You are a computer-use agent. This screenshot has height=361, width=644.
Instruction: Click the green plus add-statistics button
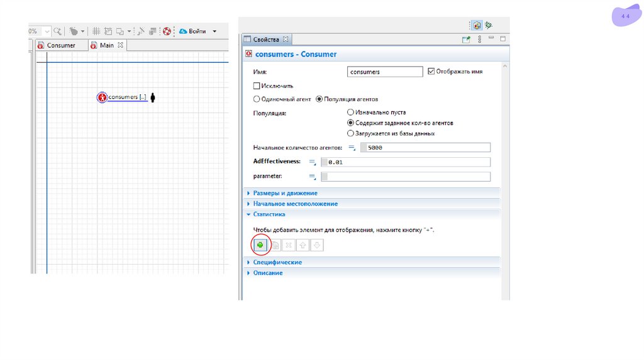[x=260, y=245]
